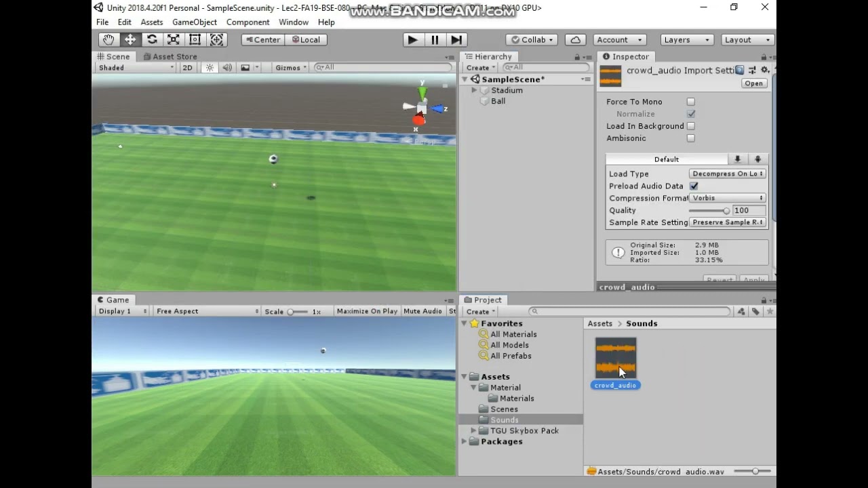Step forward one frame
Viewport: 868px width, 488px height.
(457, 40)
